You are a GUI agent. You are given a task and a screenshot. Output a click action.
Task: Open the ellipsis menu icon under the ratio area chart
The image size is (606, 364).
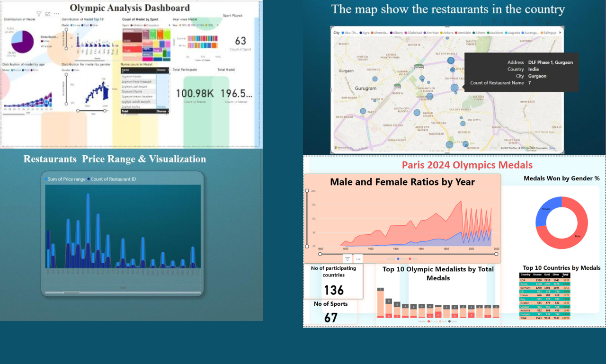coord(357,258)
